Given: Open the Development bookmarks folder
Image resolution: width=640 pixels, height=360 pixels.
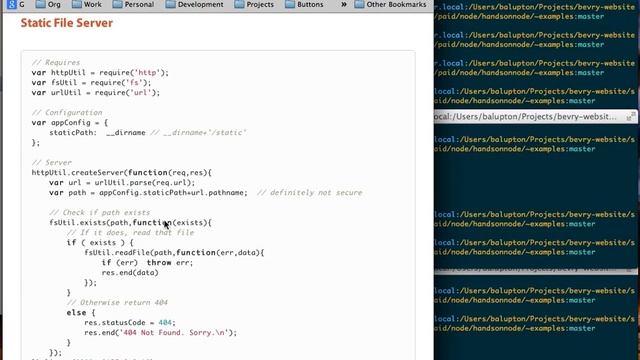Looking at the screenshot, I should (x=195, y=4).
